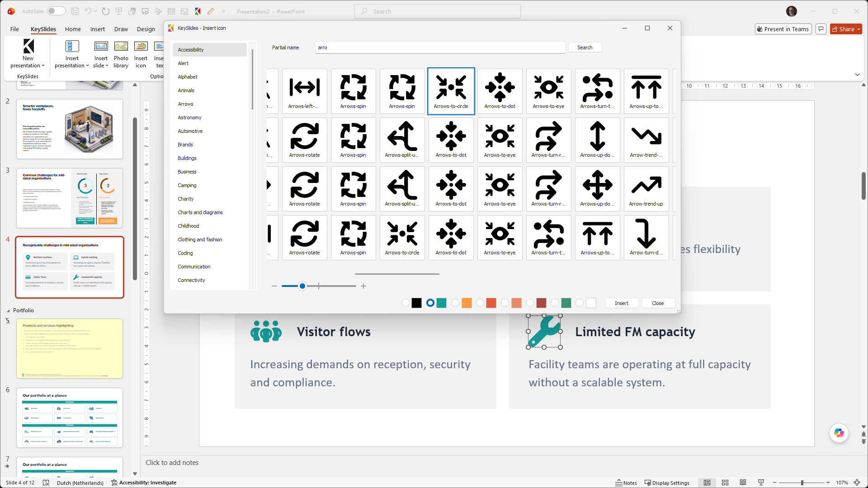Open the Copilot floating button
Screen dimensions: 868x488
[839, 433]
